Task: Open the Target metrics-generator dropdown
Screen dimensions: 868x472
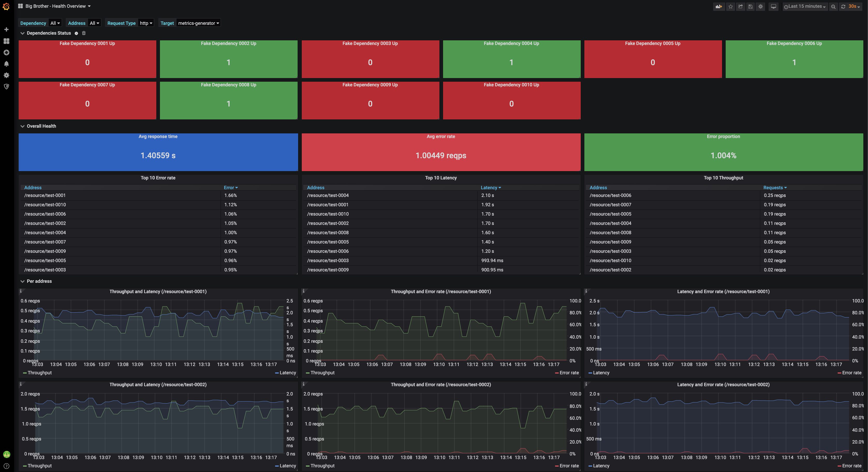Action: pos(198,23)
